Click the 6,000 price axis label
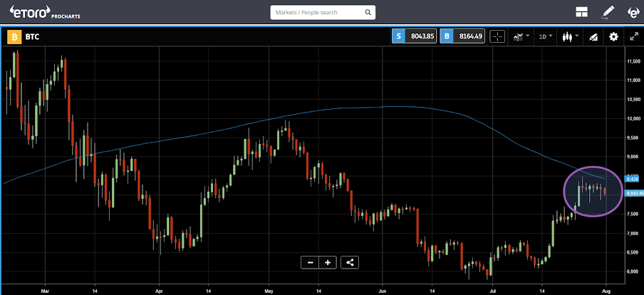 click(x=633, y=271)
